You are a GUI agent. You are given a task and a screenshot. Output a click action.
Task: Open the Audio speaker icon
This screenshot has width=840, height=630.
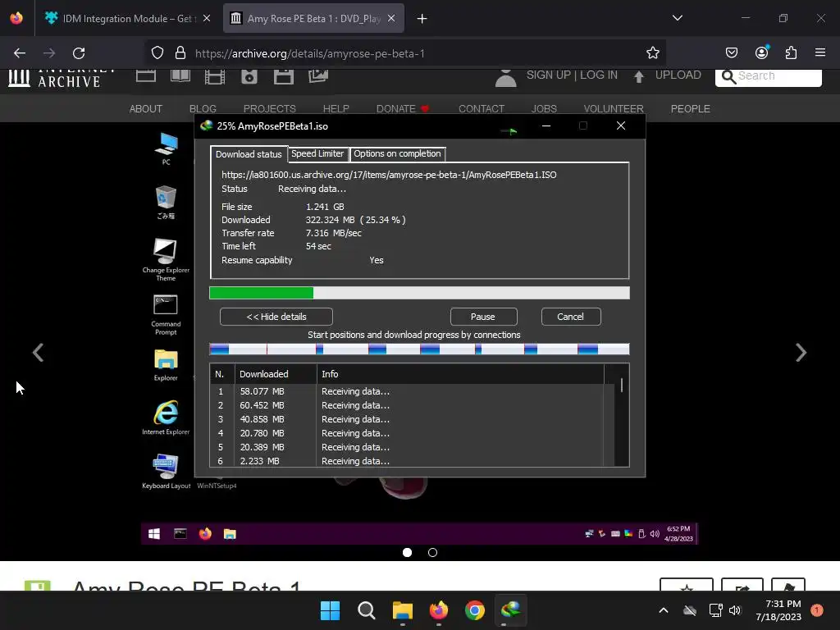(249, 76)
